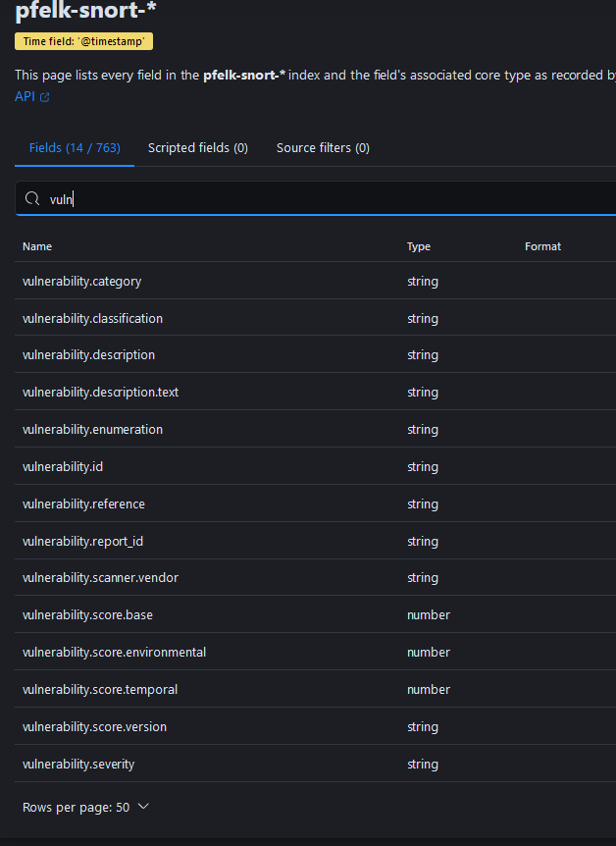The height and width of the screenshot is (846, 616).
Task: Open the Rows per page: 50 dropdown
Action: coord(85,807)
